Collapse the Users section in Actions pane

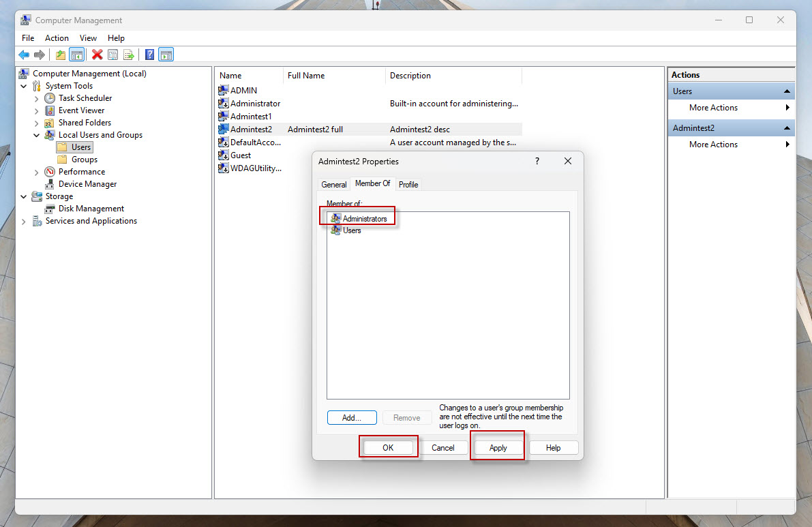point(787,91)
